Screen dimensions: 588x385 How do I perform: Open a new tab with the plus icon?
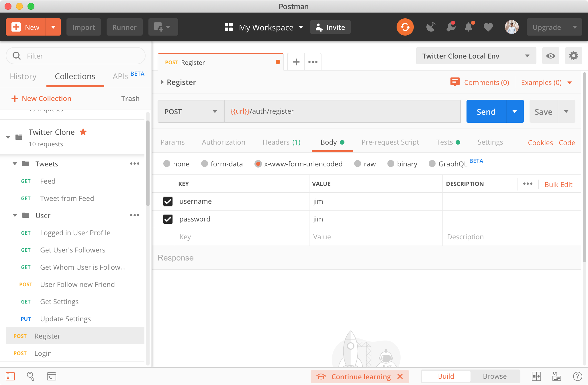296,62
